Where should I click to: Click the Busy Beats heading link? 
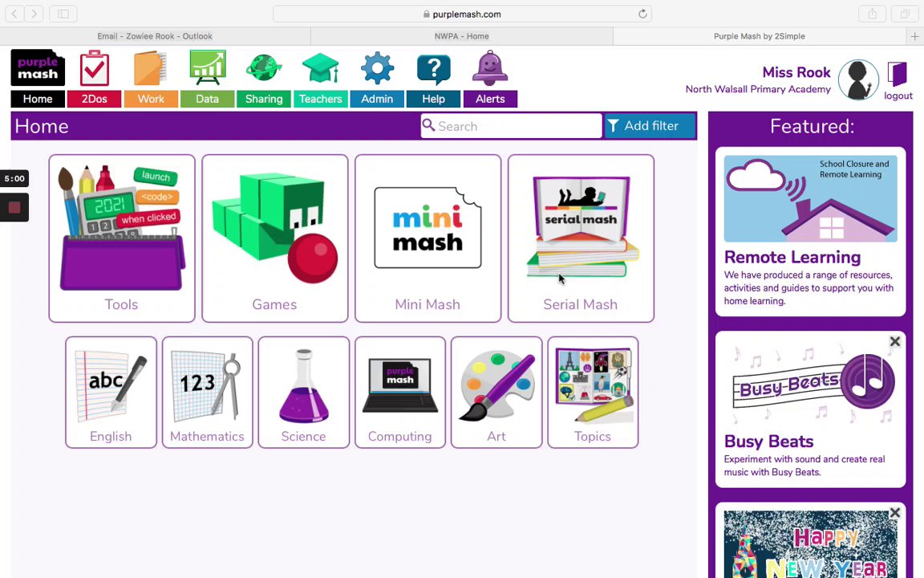(x=768, y=442)
